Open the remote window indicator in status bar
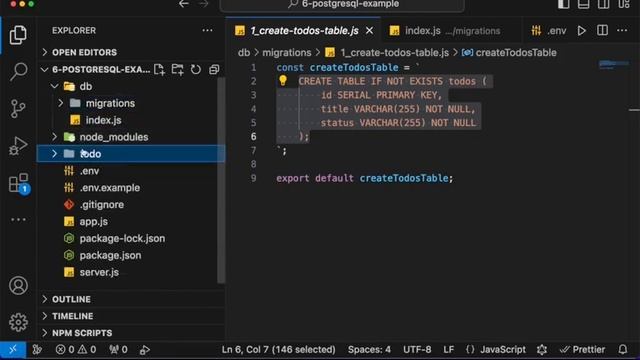The image size is (640, 360). pos(13,350)
